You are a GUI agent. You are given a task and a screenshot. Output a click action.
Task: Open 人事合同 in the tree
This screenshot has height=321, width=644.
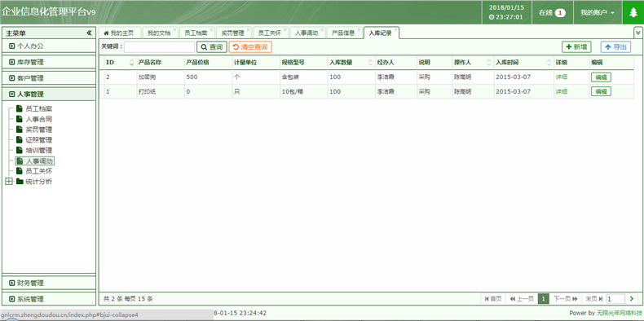(38, 119)
